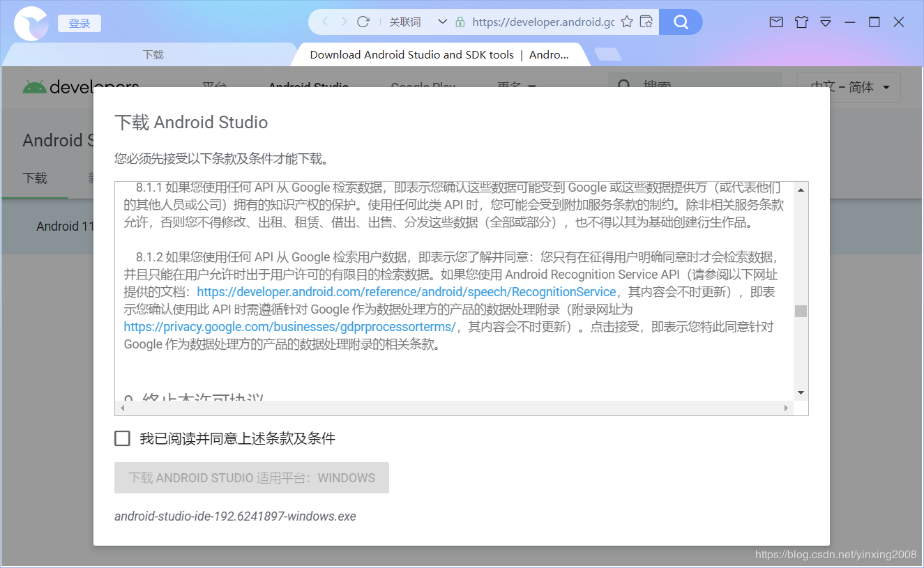Click 下载 ANDROID STUDIO 适用平台: WINDOWS button
Viewport: 924px width, 568px height.
252,478
